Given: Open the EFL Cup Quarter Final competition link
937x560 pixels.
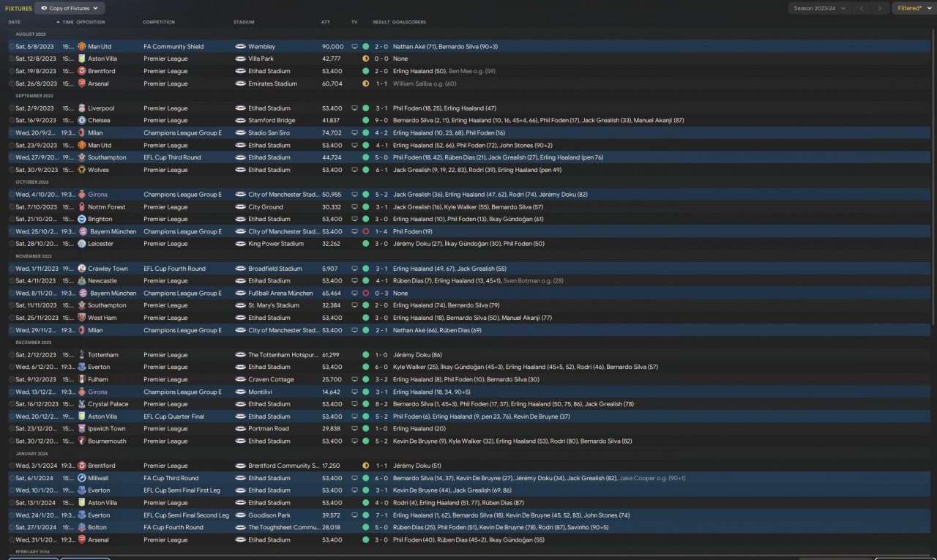Looking at the screenshot, I should point(173,417).
